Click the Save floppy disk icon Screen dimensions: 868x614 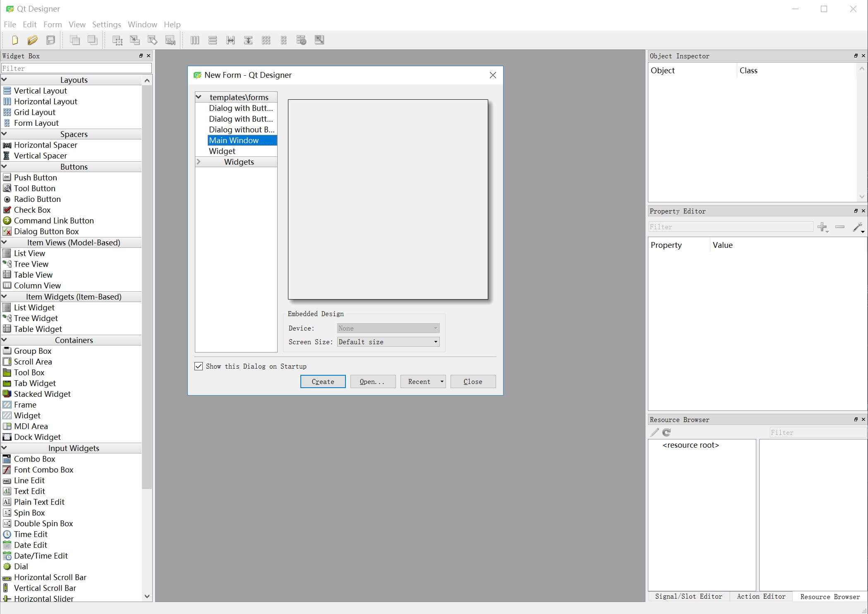pyautogui.click(x=50, y=40)
